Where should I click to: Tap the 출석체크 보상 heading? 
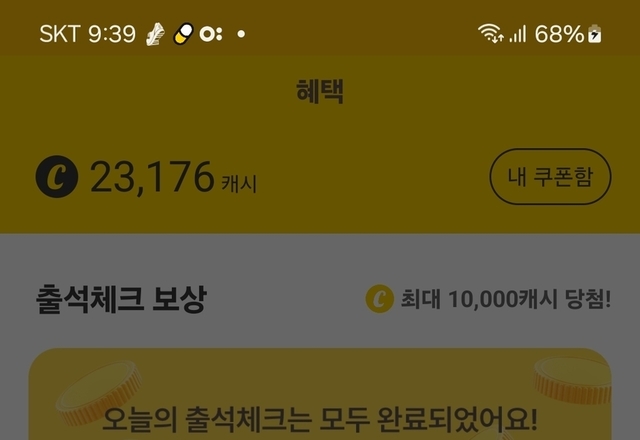(121, 299)
